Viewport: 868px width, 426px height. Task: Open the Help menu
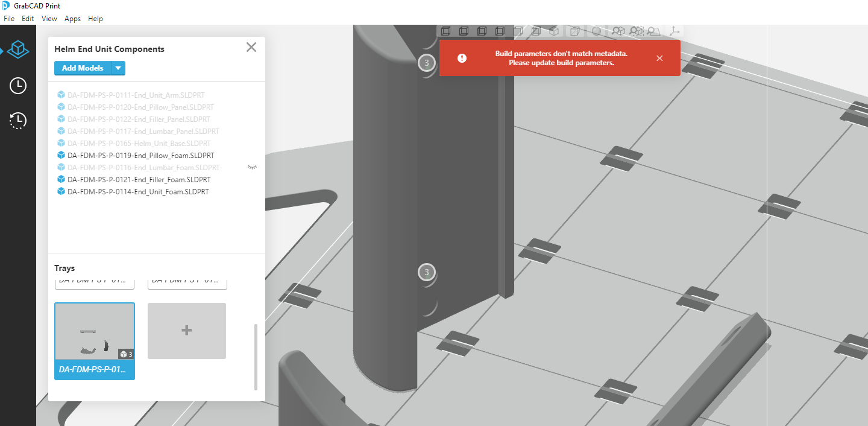(95, 19)
